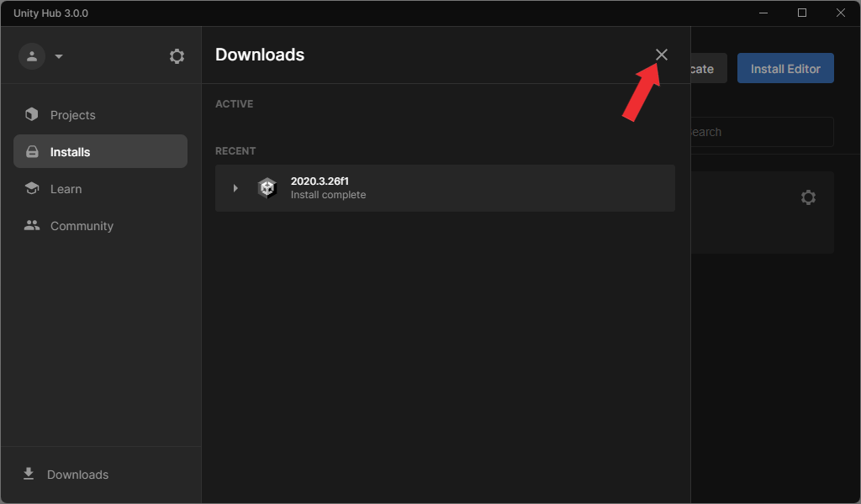Screen dimensions: 861x504
Task: Click the Install Editor button
Action: pyautogui.click(x=785, y=68)
